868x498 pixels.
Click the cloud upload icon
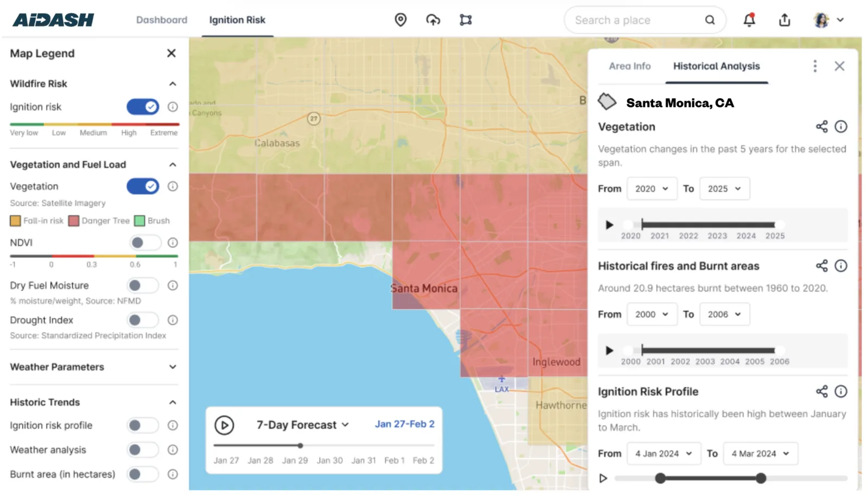click(x=433, y=20)
